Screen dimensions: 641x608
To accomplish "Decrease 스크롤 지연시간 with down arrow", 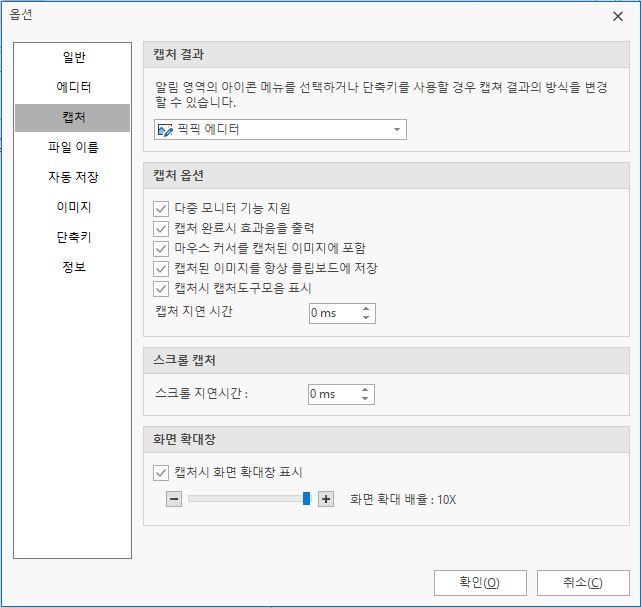I will click(x=365, y=399).
